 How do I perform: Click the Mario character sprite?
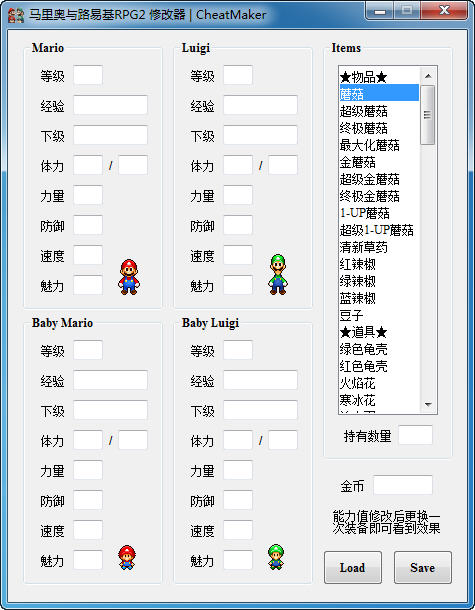129,277
